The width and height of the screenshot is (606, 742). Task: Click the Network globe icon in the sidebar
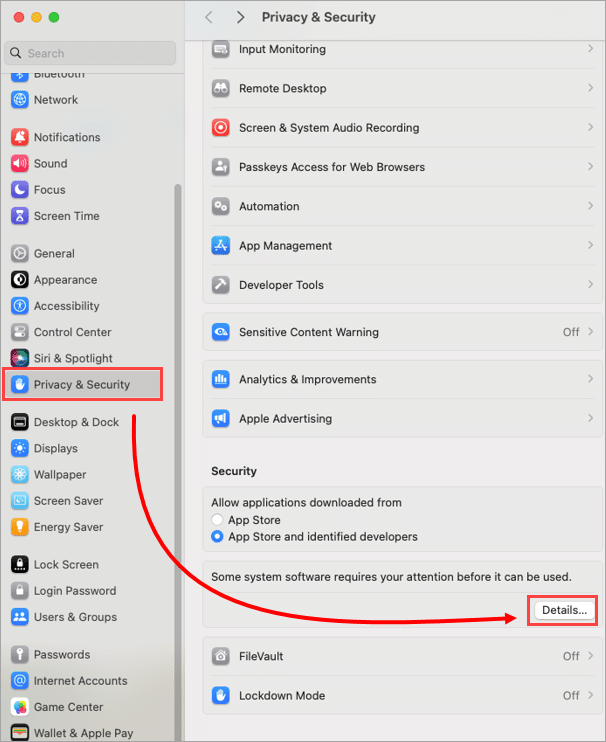(19, 100)
